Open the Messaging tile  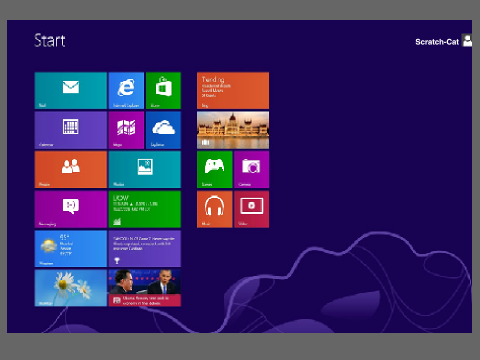coord(71,209)
